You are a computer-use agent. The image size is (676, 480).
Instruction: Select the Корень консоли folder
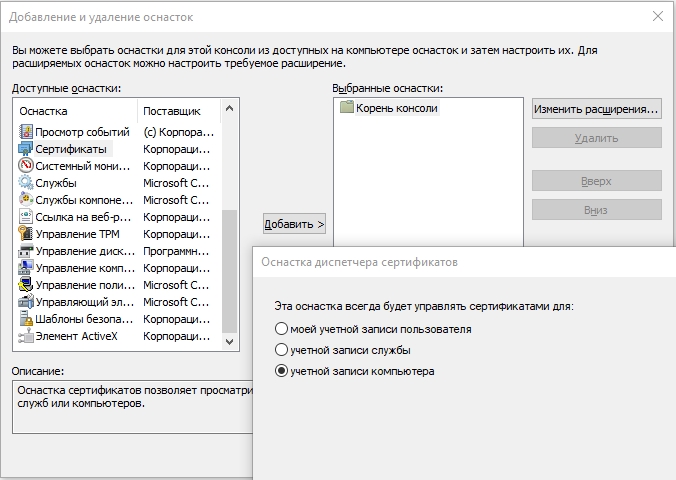347,108
